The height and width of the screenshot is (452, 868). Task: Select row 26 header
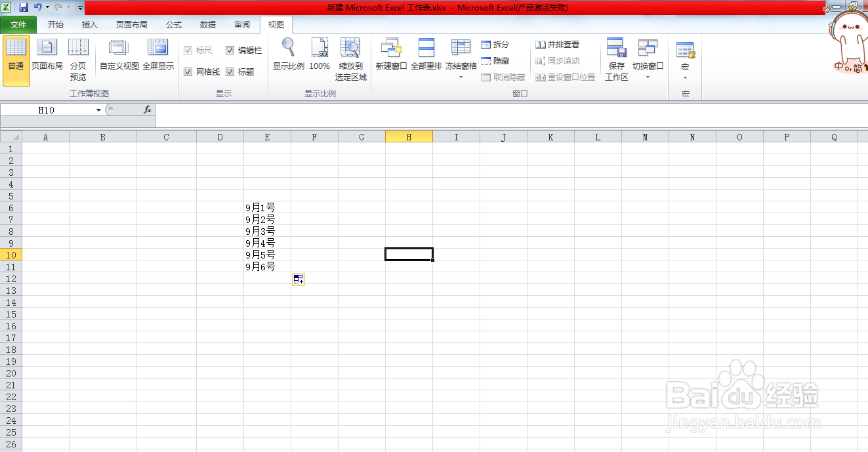point(11,444)
